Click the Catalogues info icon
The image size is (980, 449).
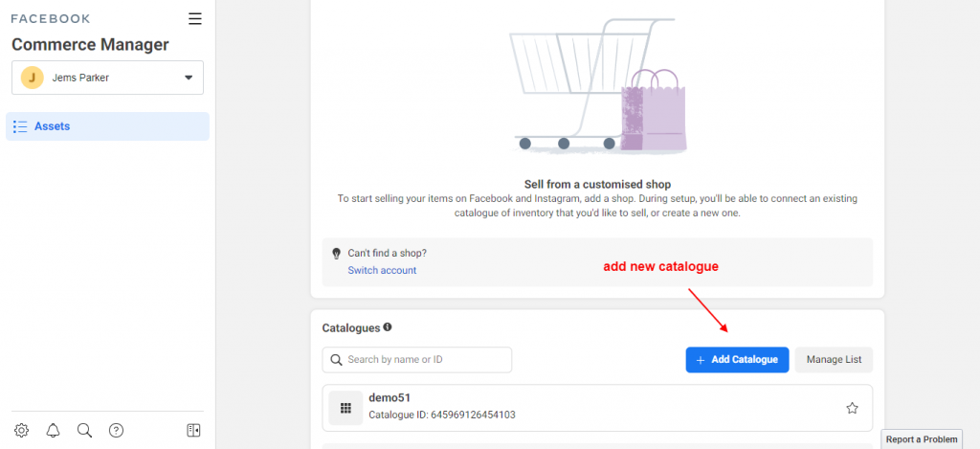[x=388, y=327]
